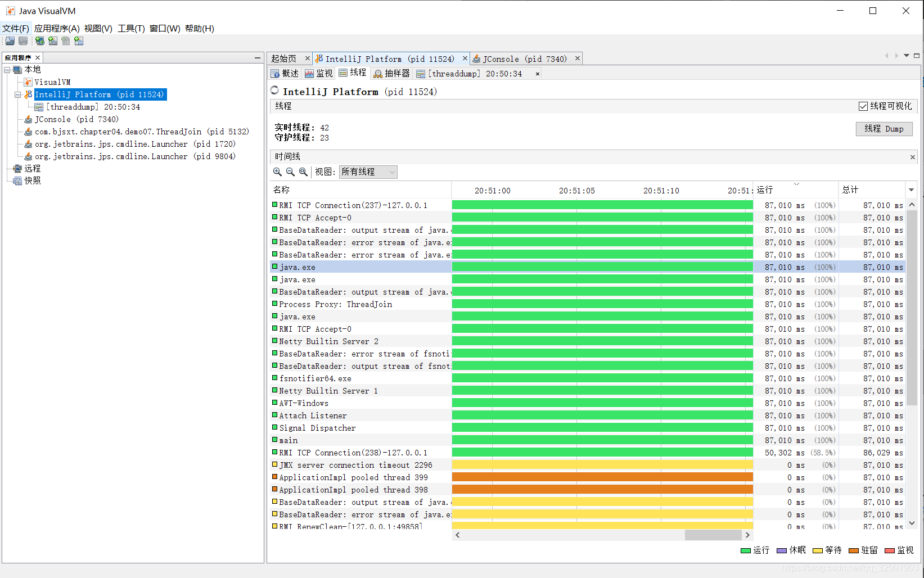Select the Attach Listener thread row
Image resolution: width=924 pixels, height=578 pixels.
tap(589, 416)
